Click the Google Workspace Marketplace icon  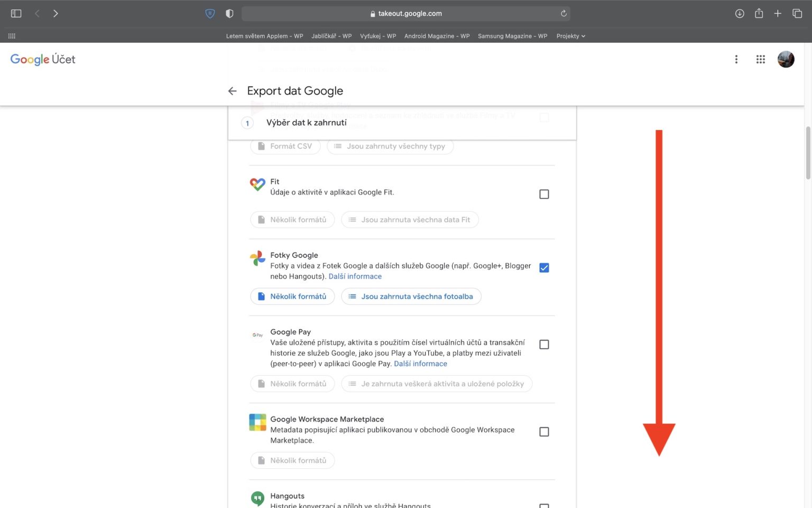pos(257,422)
